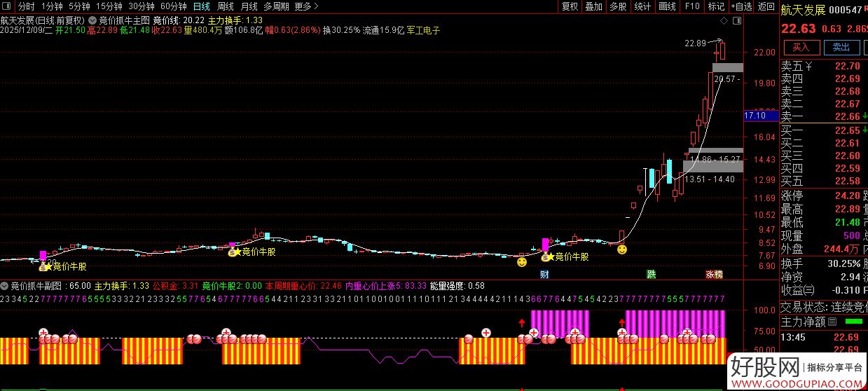868x391 pixels.
Task: Click the middle 竞价牛股 star signal
Action: (x=237, y=252)
